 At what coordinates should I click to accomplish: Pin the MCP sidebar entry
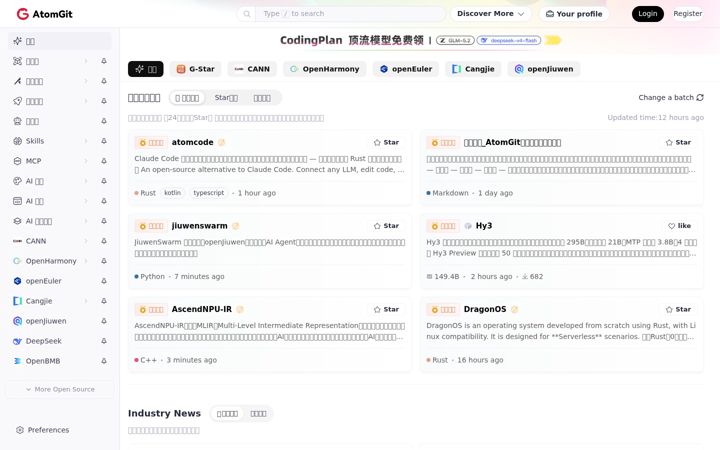coord(104,161)
